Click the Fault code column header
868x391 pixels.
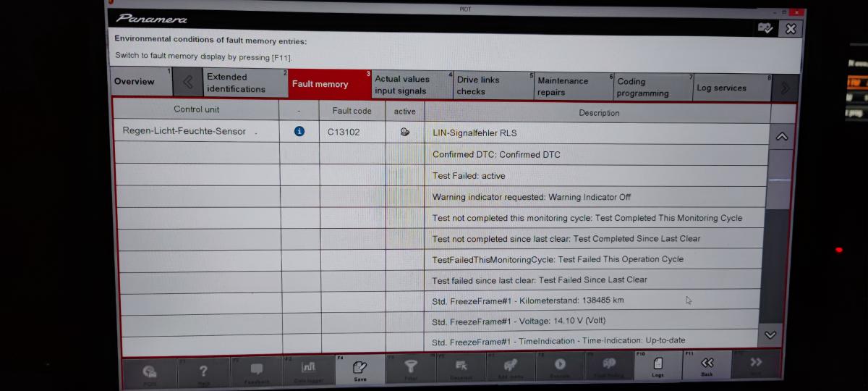(352, 111)
